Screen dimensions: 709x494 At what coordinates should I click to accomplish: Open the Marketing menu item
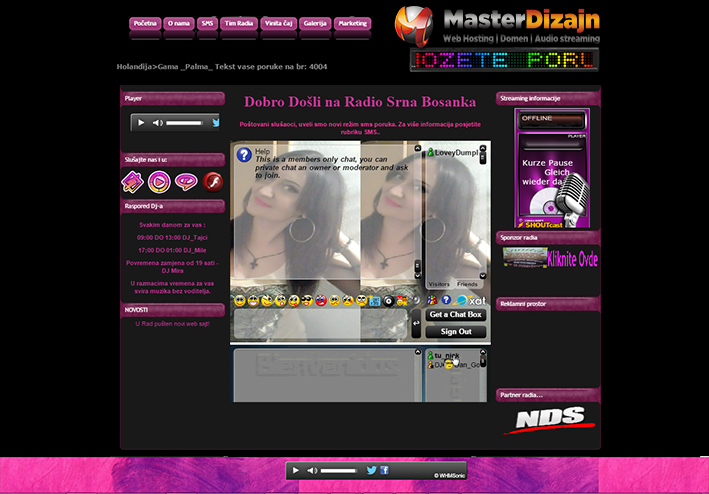(352, 23)
